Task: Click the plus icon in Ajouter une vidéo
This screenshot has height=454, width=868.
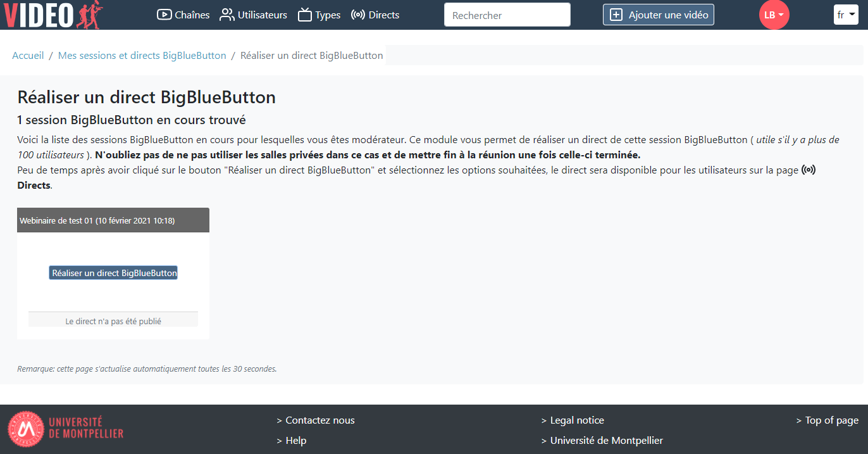Action: click(x=616, y=15)
